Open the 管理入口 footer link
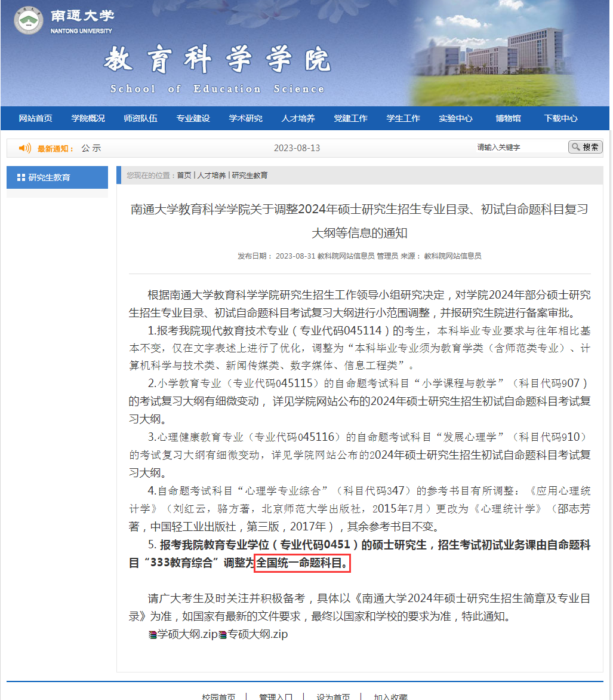This screenshot has height=700, width=613. [x=276, y=696]
